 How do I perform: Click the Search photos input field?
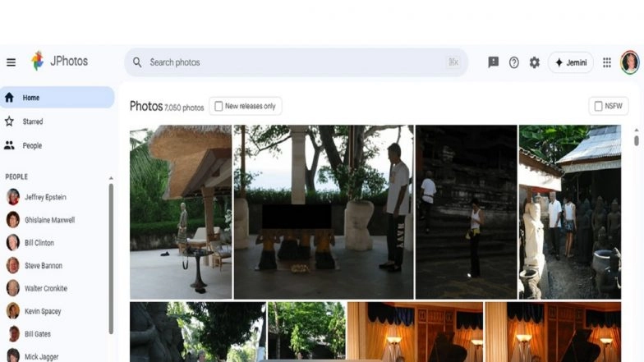296,62
